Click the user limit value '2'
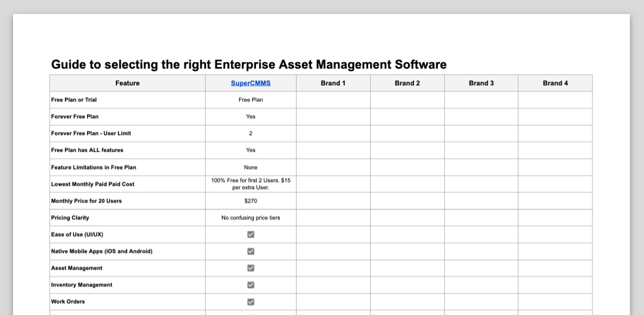Image resolution: width=644 pixels, height=315 pixels. [x=251, y=133]
